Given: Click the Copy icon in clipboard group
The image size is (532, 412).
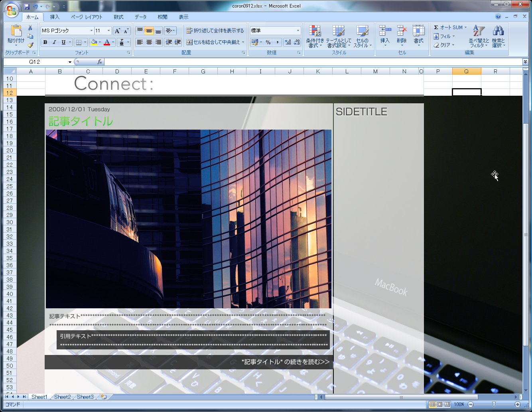Looking at the screenshot, I should tap(30, 36).
